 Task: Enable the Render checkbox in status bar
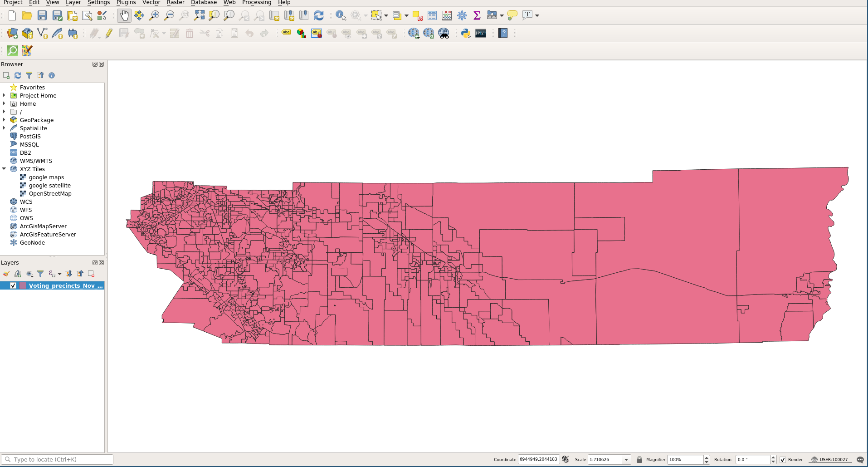point(783,459)
